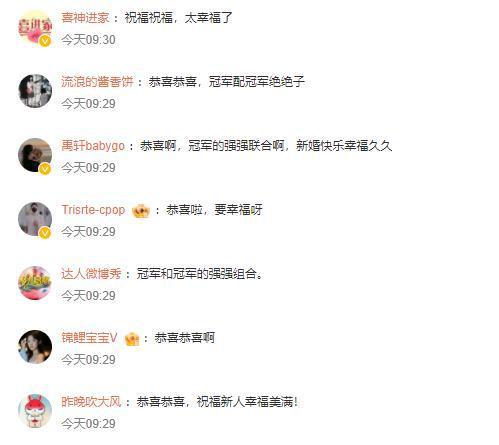The height and width of the screenshot is (445, 499).
Task: Click the crown badge next to Trisrte-cpop
Action: [141, 211]
